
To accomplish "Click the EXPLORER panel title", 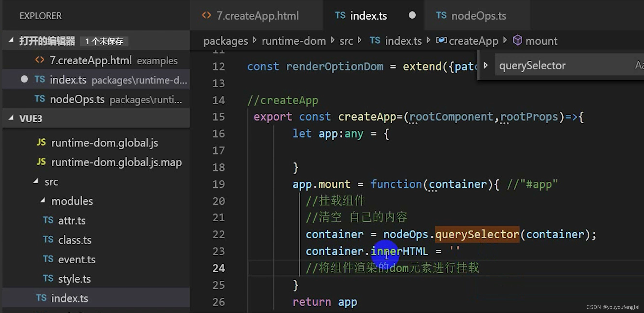I will (41, 16).
